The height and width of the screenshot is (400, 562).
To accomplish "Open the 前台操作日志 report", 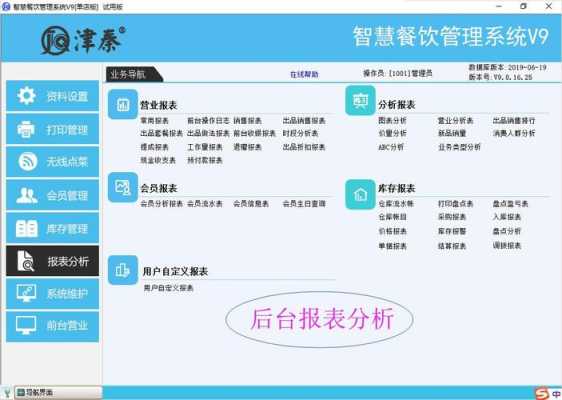I will pyautogui.click(x=208, y=121).
